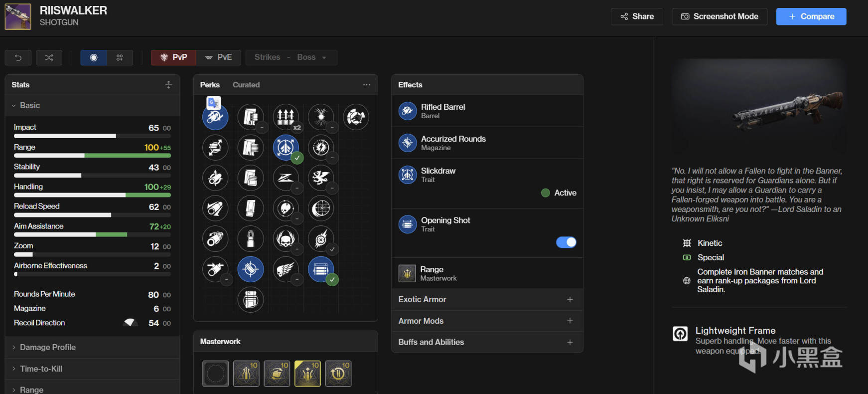Click the Aim Assistance stat bar
The image size is (868, 394).
coord(92,234)
